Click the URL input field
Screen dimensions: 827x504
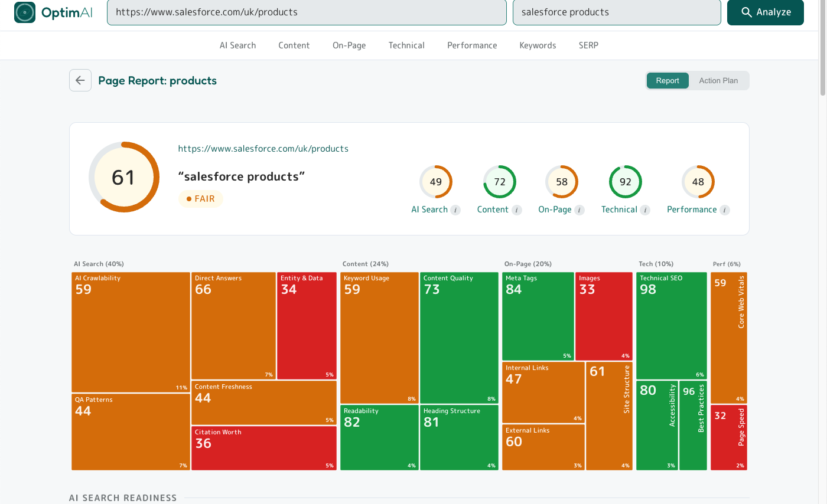307,12
